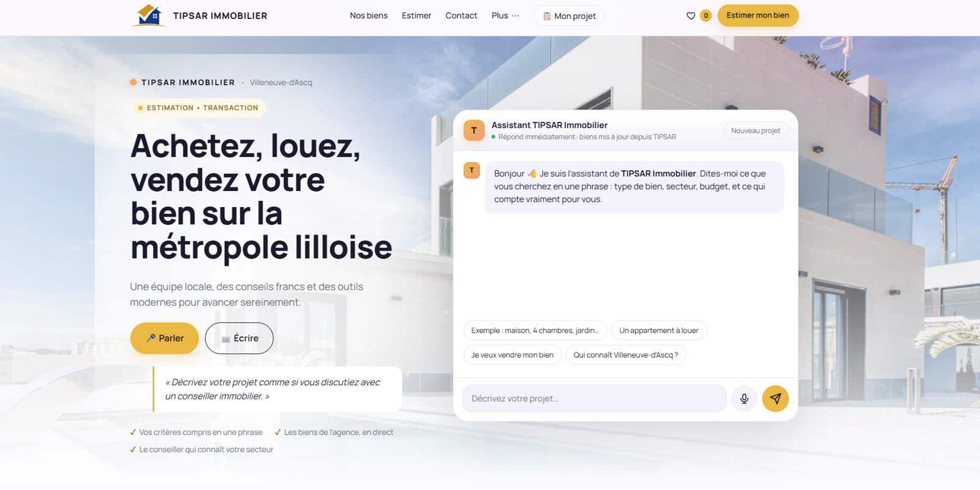
Task: Open Nos biens in the navigation
Action: pyautogui.click(x=369, y=16)
